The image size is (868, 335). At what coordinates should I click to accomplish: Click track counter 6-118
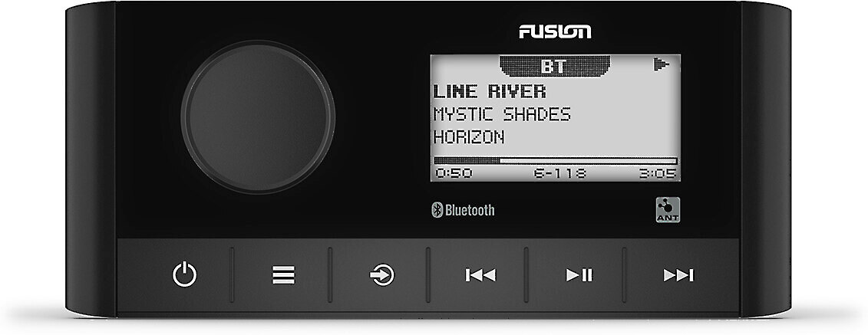pyautogui.click(x=559, y=173)
